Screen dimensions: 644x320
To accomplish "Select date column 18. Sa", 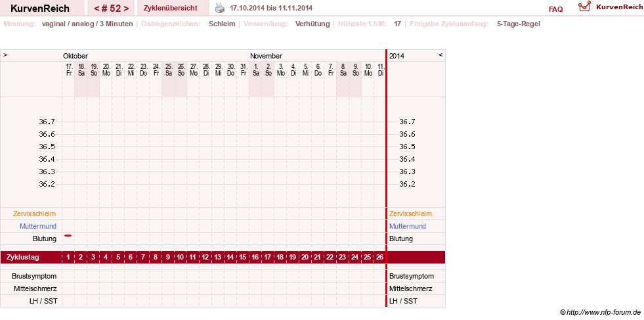I will [81, 70].
